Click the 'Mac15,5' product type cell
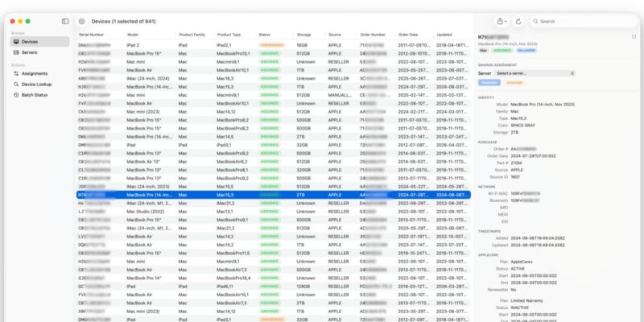Image resolution: width=644 pixels, height=322 pixels. tap(225, 187)
